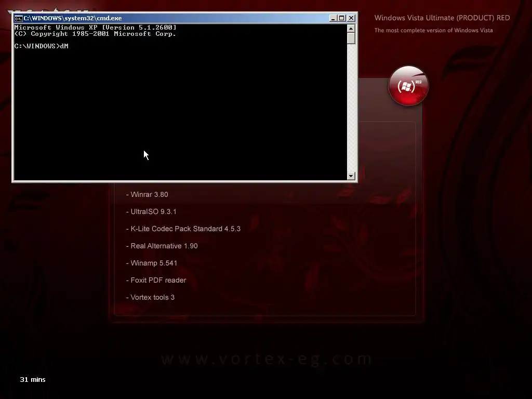The height and width of the screenshot is (399, 532).
Task: Click the "Vortex tools 3" entry
Action: (150, 297)
